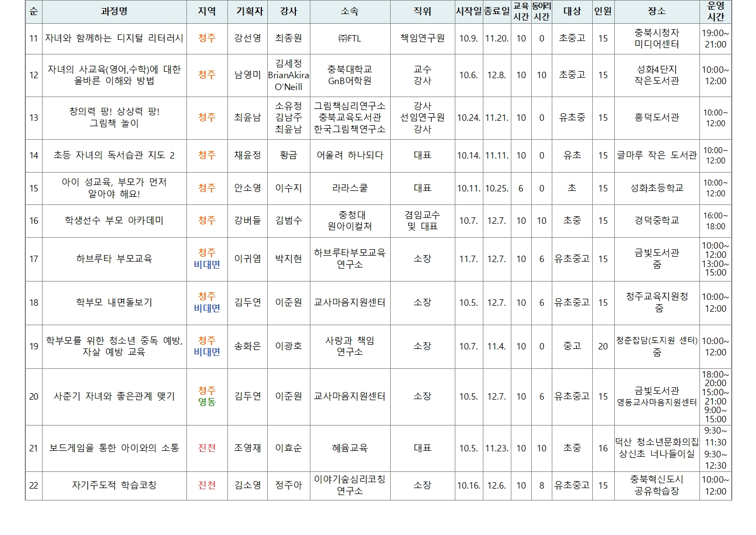Click instructor name '정주아'

tap(288, 485)
